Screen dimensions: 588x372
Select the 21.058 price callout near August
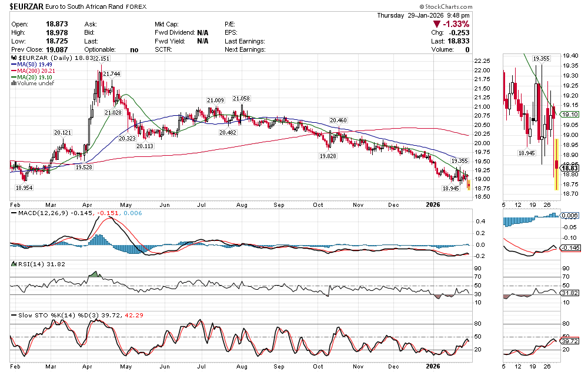click(x=241, y=99)
